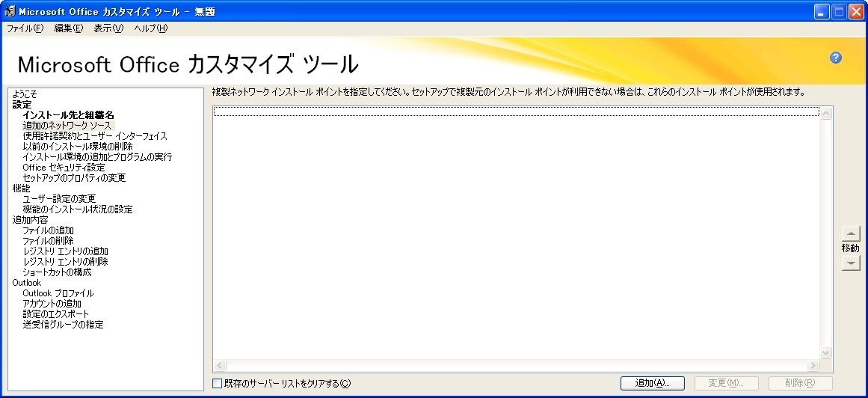This screenshot has height=398, width=868.
Task: Open the ファイル(F) menu
Action: pyautogui.click(x=25, y=28)
